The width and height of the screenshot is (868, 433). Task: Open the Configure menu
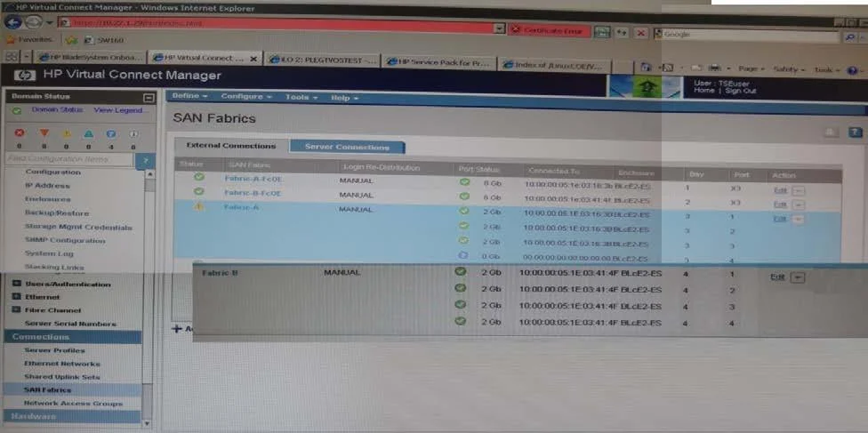246,96
